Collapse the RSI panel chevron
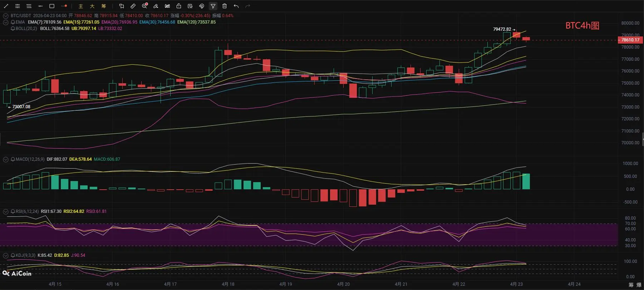Image resolution: width=644 pixels, height=290 pixels. (6, 211)
